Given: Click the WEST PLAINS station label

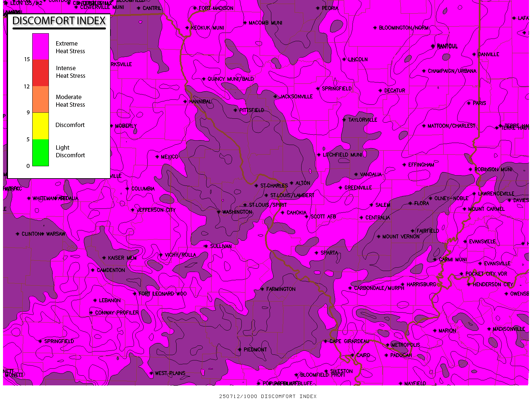Looking at the screenshot, I should point(170,373).
